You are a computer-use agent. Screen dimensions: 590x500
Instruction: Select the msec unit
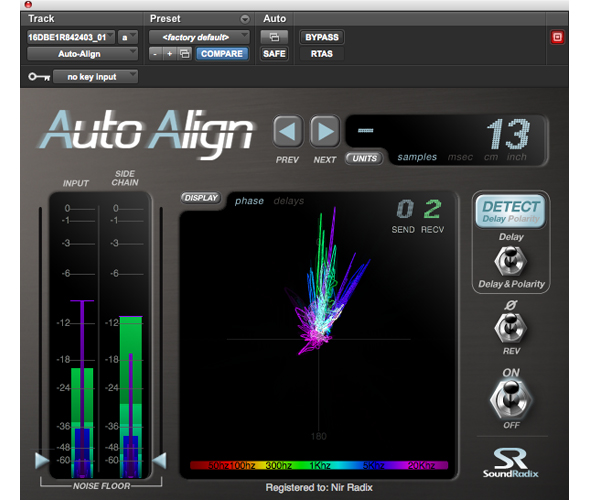tap(460, 157)
